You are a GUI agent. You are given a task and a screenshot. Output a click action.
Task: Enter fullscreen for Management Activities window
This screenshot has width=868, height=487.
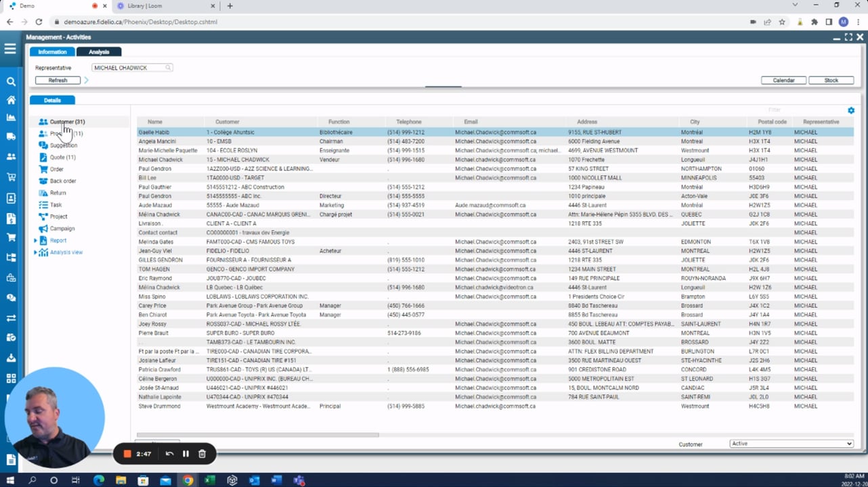(848, 37)
